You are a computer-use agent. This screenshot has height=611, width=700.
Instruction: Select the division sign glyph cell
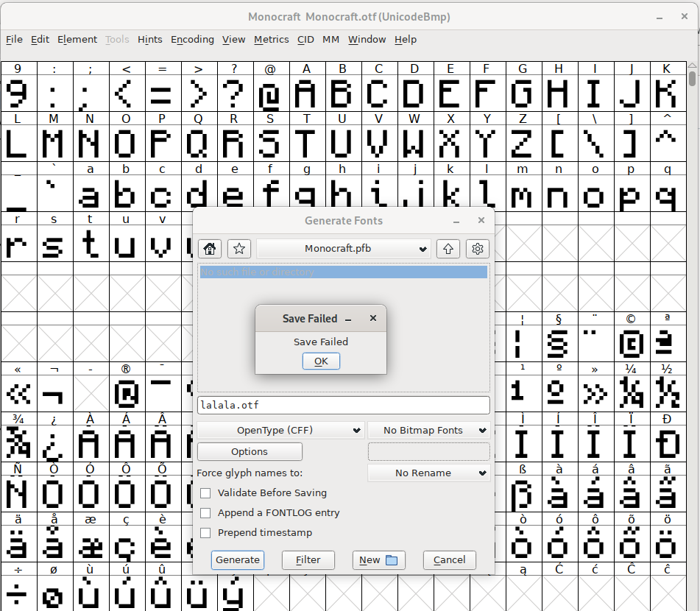[18, 593]
